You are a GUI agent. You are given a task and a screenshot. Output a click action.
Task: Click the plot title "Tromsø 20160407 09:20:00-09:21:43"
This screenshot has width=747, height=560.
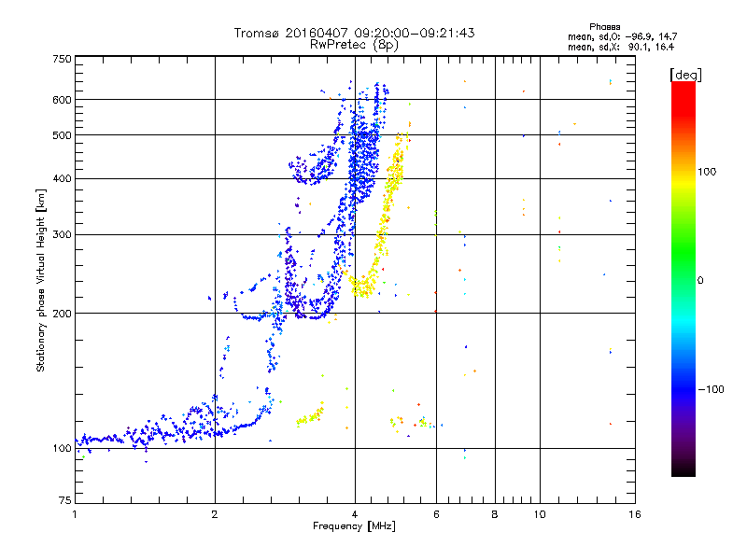354,33
